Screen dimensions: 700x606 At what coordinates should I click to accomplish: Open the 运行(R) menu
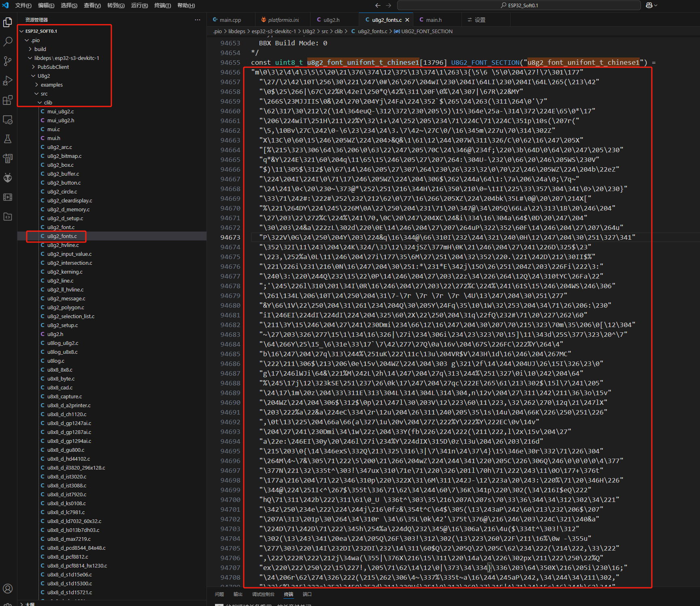tap(139, 5)
